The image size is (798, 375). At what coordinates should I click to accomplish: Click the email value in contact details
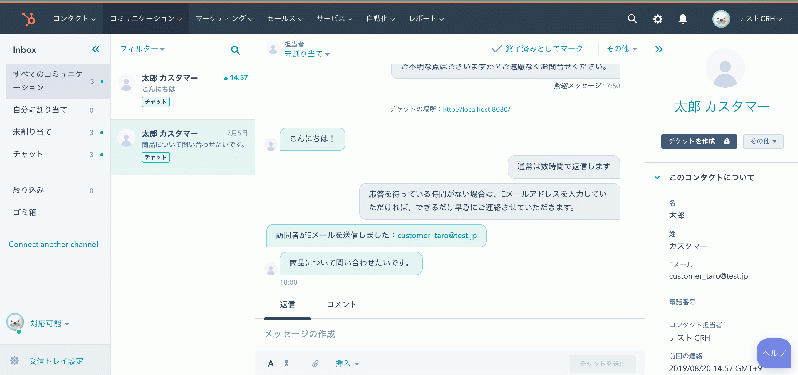(x=708, y=276)
